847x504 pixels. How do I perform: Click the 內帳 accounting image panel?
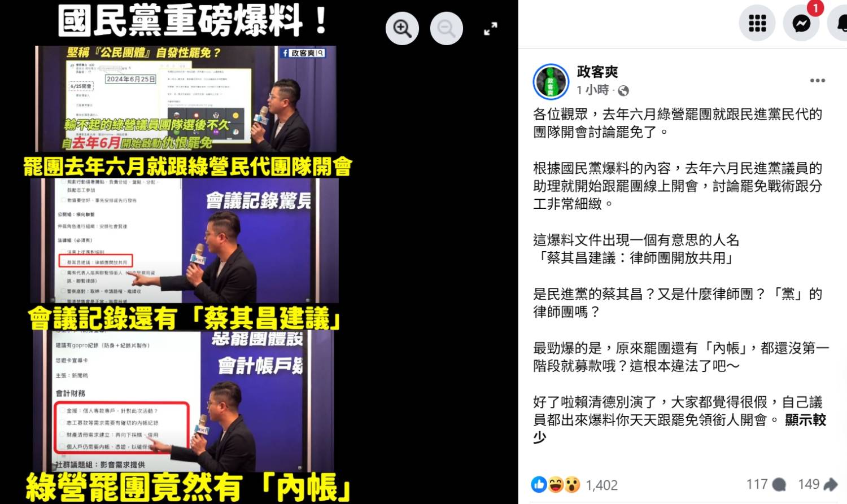point(185,401)
